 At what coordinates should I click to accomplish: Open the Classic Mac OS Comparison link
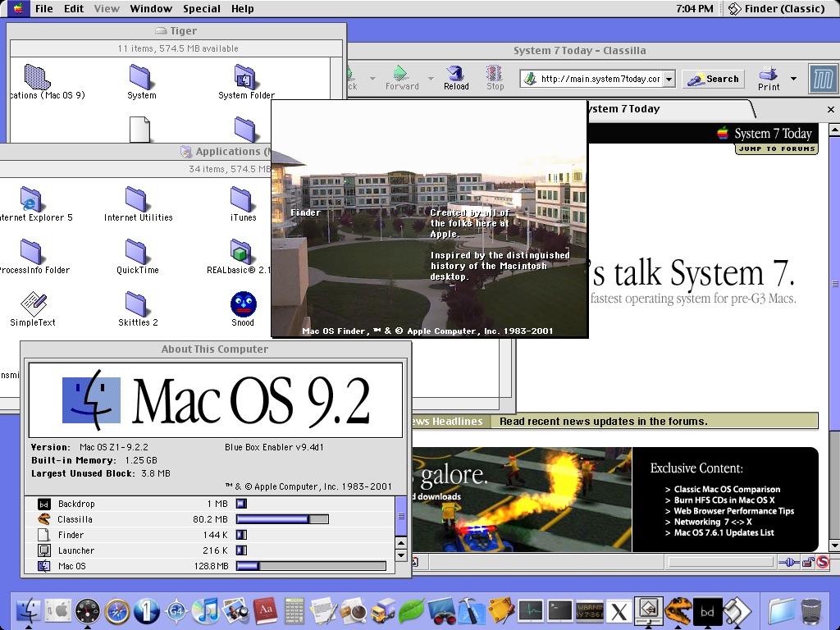[727, 489]
